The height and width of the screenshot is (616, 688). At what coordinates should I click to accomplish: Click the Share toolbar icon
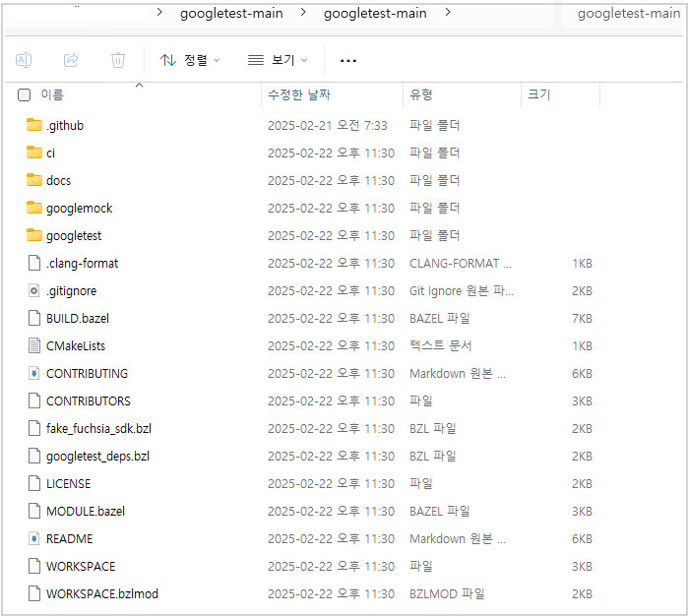(71, 60)
